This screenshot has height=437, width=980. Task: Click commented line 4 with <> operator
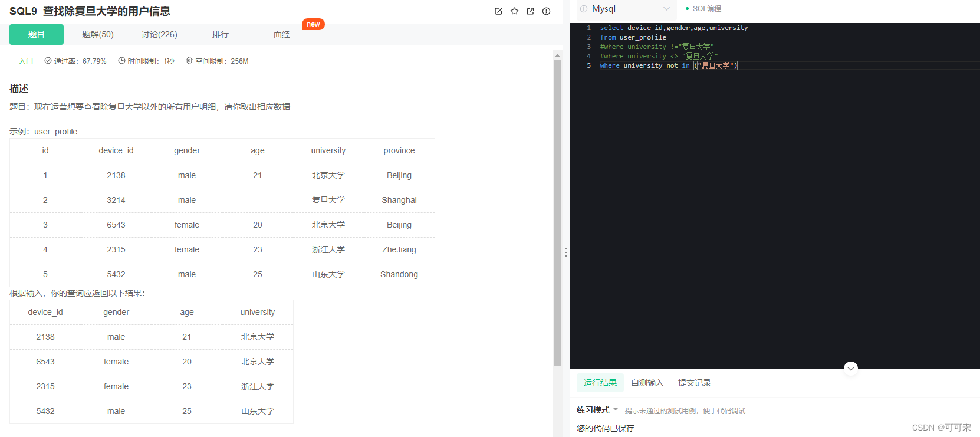point(659,56)
